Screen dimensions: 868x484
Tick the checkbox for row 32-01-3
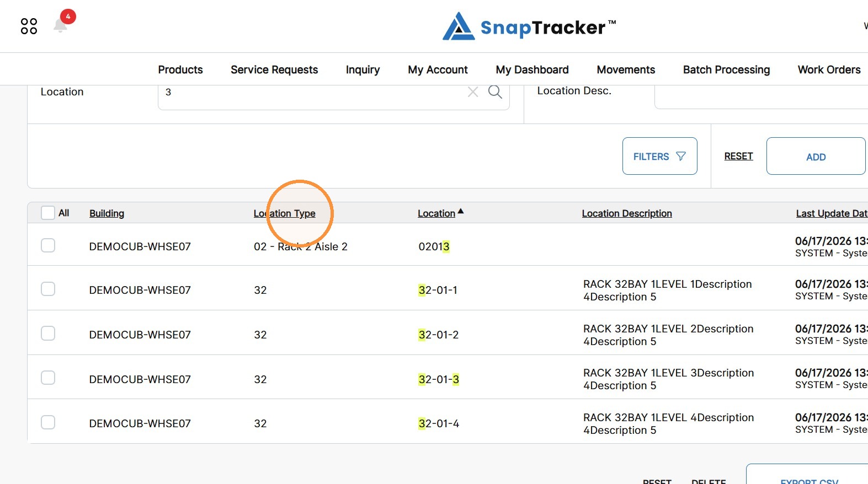point(48,378)
